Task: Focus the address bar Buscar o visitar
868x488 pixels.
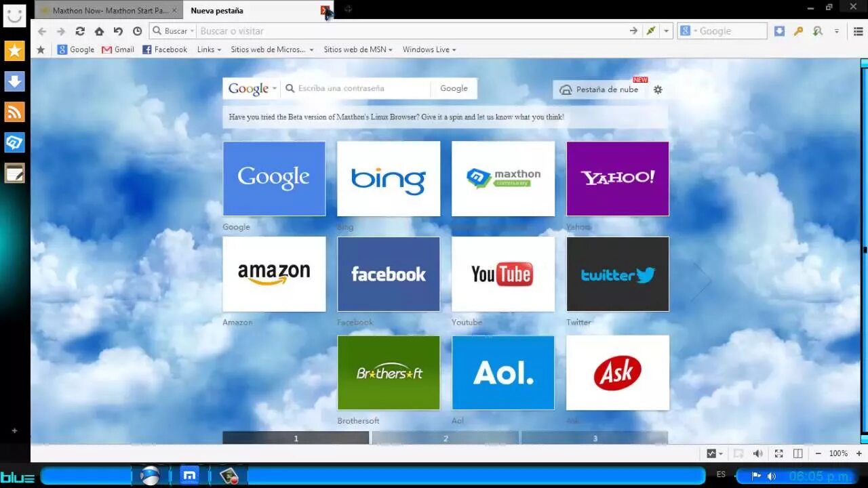Action: coord(410,31)
